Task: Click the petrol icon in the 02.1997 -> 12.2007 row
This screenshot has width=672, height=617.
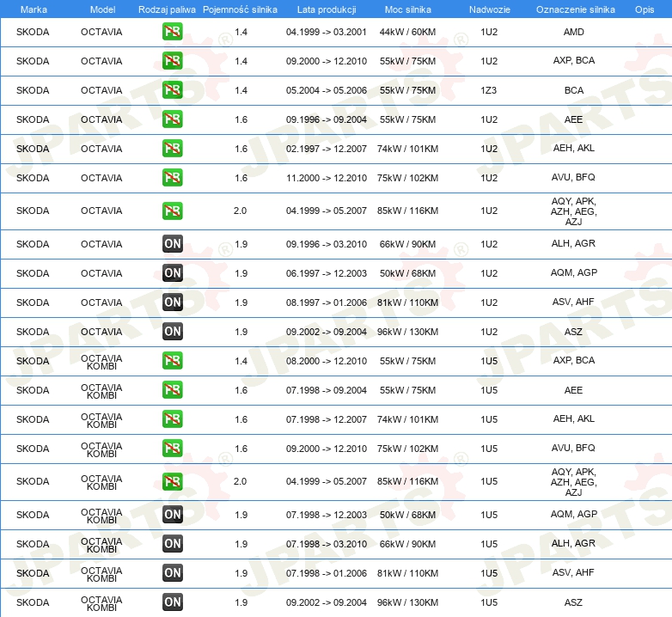Action: [172, 149]
